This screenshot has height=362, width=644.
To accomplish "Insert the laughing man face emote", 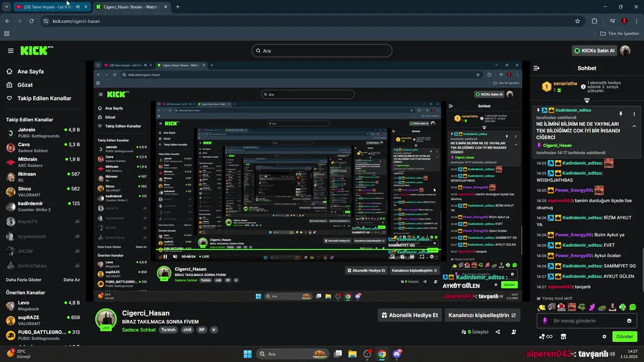I will pyautogui.click(x=572, y=307).
